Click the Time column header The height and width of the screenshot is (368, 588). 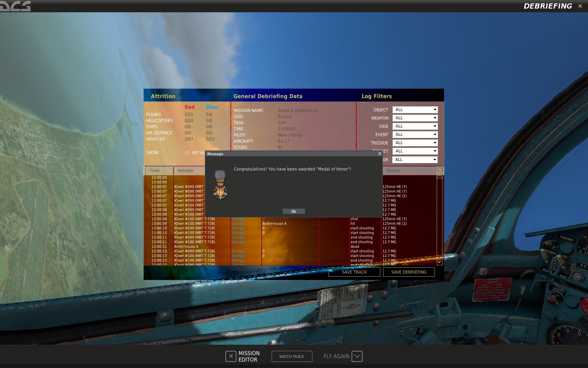click(x=155, y=171)
